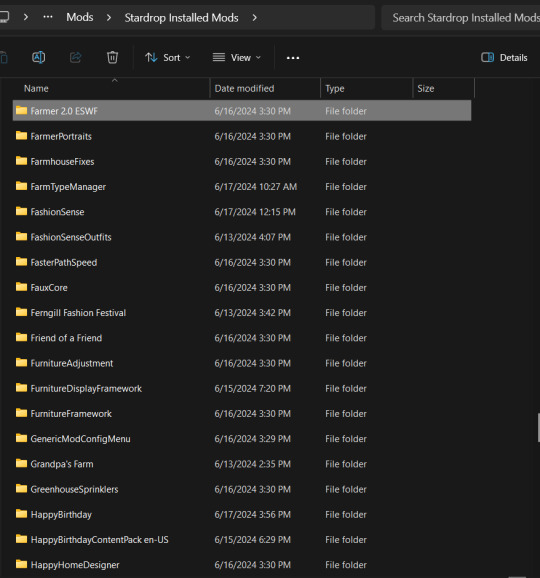Click date 6/17/2024 12:15 PM of FashionSense
540x578 pixels.
click(255, 212)
